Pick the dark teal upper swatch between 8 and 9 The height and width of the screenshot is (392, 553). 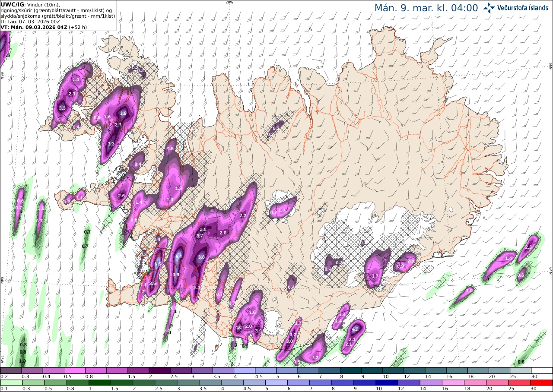pyautogui.click(x=351, y=370)
